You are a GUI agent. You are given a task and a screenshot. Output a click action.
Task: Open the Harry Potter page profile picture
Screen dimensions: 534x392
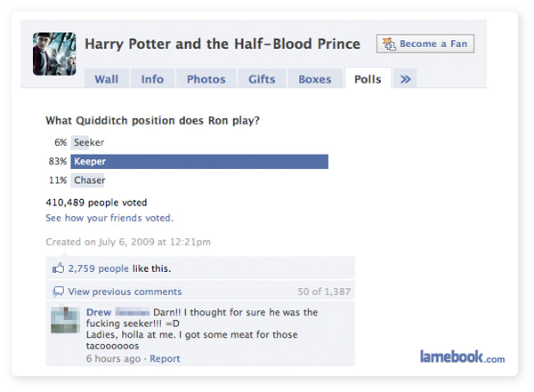point(54,53)
